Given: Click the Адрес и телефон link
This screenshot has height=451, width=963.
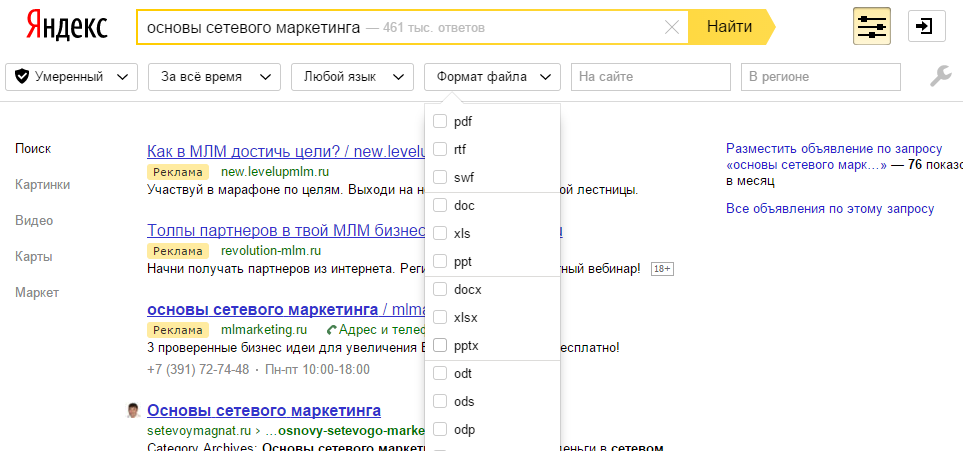Looking at the screenshot, I should pyautogui.click(x=381, y=329).
